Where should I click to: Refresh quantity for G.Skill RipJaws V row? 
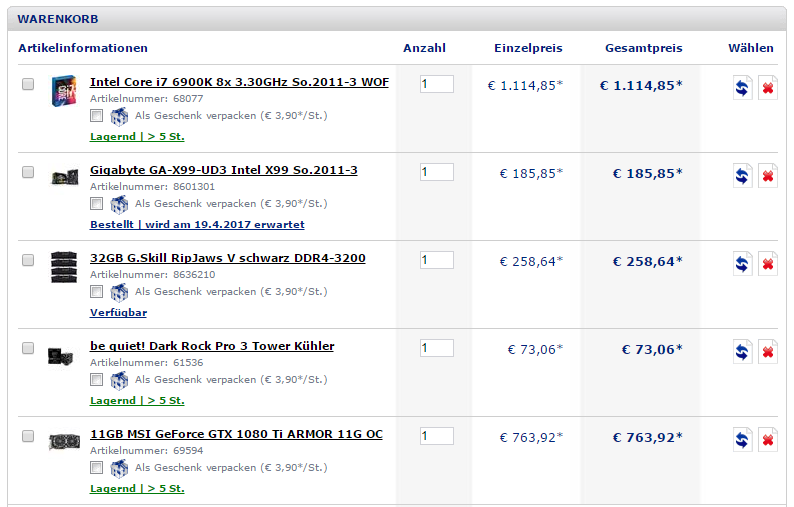(742, 264)
